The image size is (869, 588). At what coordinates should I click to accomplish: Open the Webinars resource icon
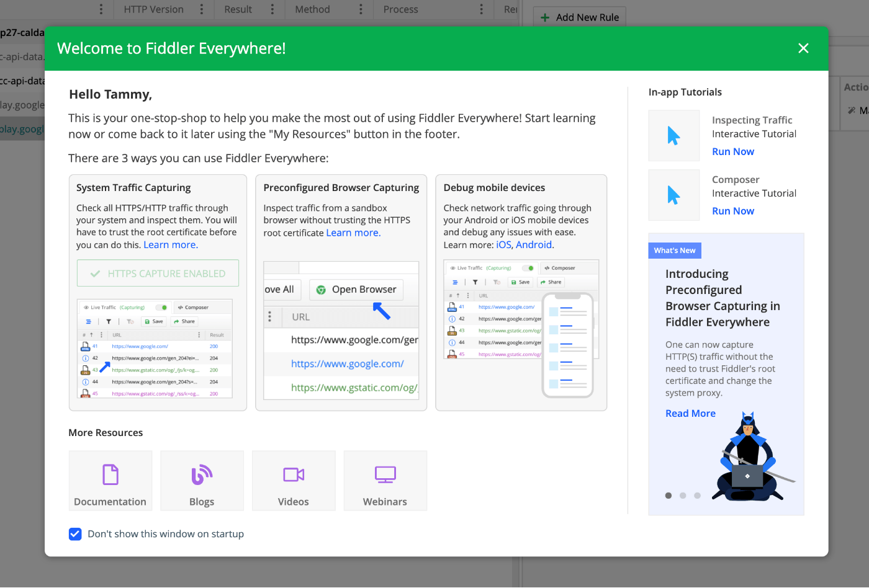click(x=385, y=475)
